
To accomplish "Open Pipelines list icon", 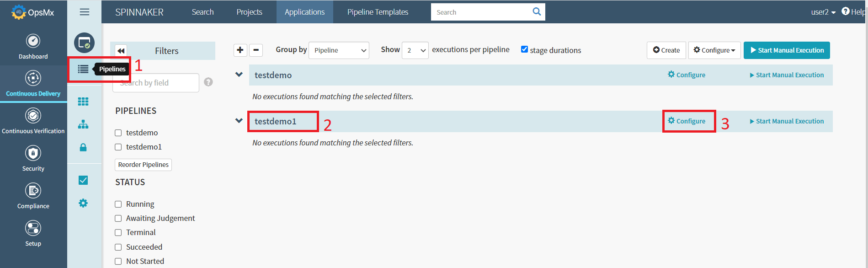I will pyautogui.click(x=83, y=69).
